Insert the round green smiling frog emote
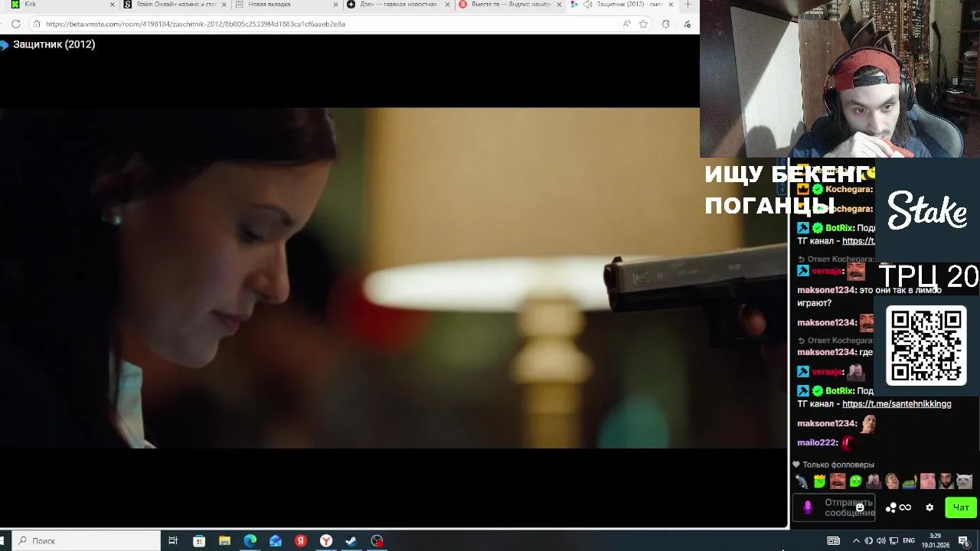 coord(856,481)
